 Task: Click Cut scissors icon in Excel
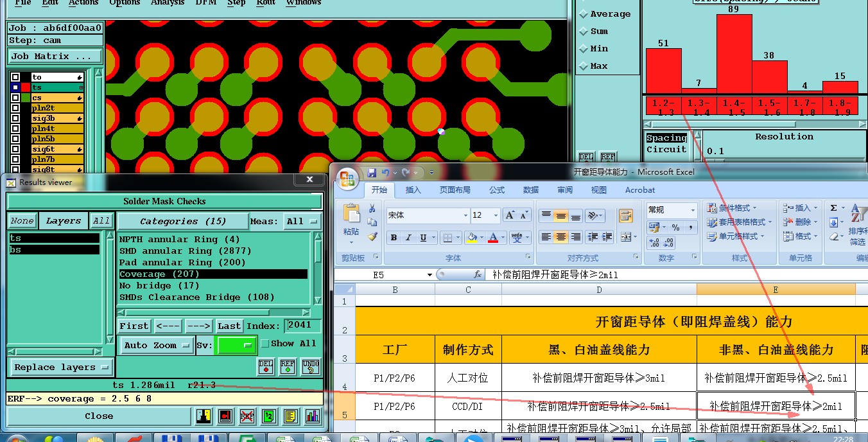372,209
